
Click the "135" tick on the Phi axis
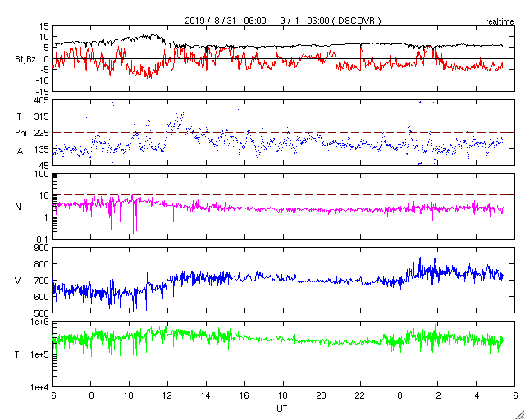point(42,149)
